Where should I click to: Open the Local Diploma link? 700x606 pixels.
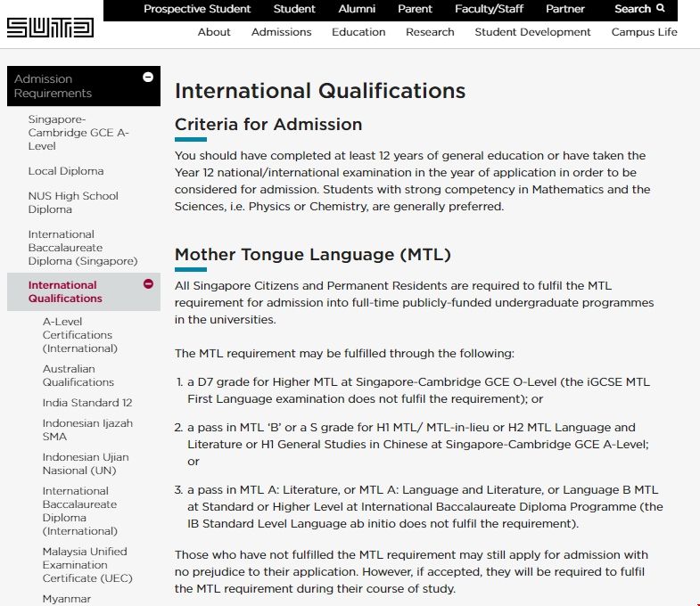click(66, 171)
